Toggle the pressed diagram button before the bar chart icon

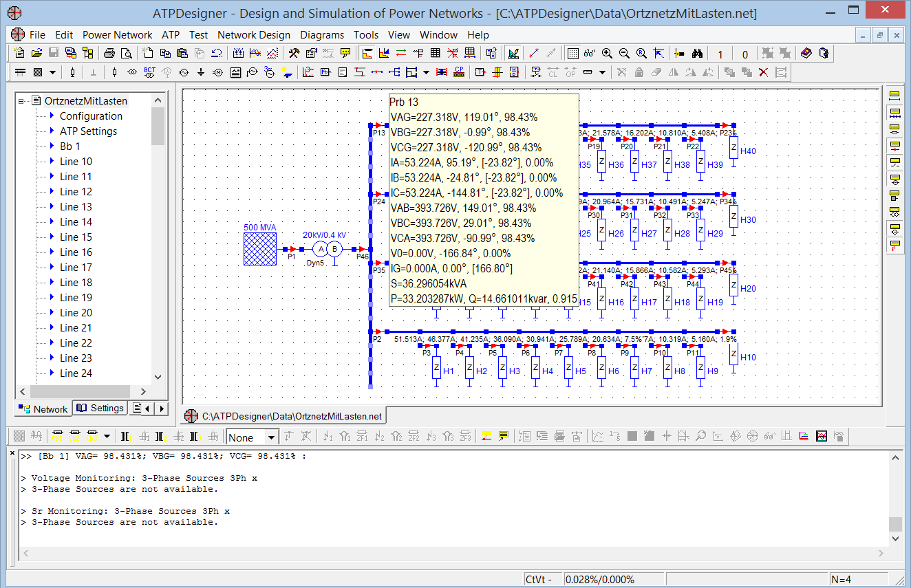[367, 53]
